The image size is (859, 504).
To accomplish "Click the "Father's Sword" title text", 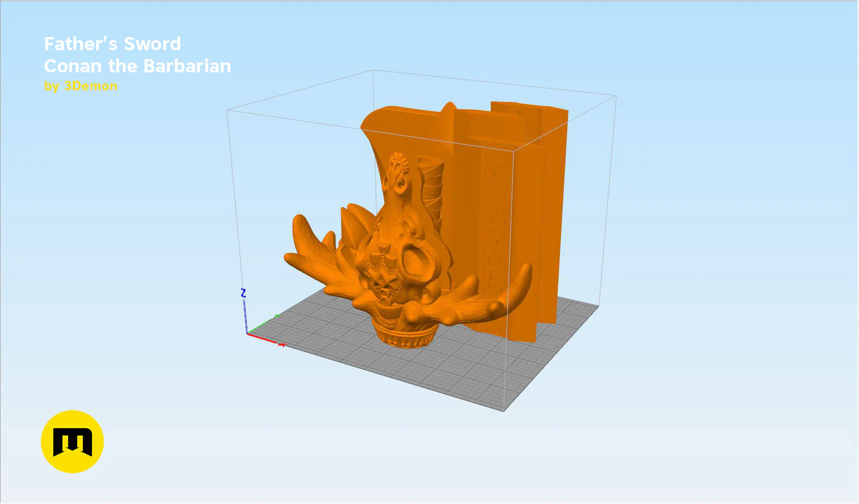I will pyautogui.click(x=113, y=44).
